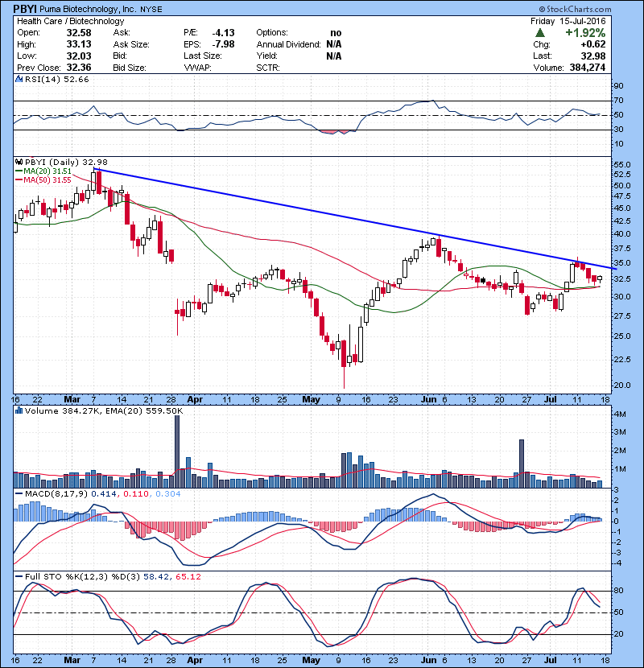Screen dimensions: 644x668
Task: Click the Jun label on price chart axis
Action: click(428, 400)
